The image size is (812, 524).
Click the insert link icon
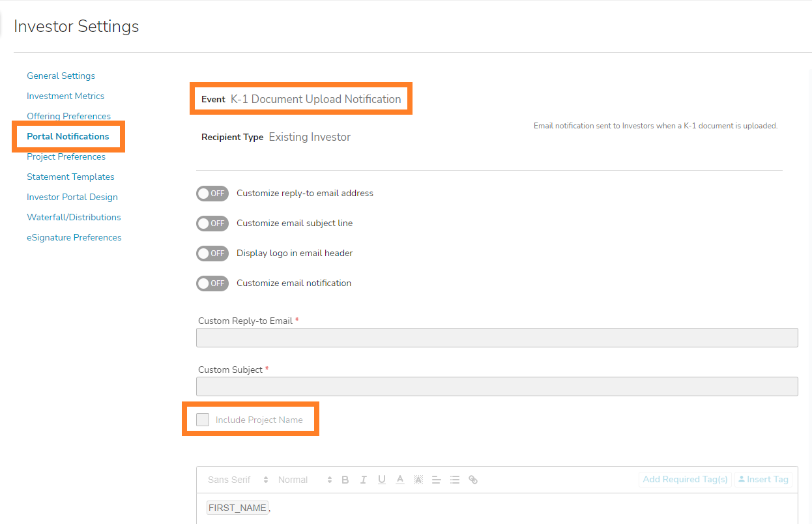473,480
